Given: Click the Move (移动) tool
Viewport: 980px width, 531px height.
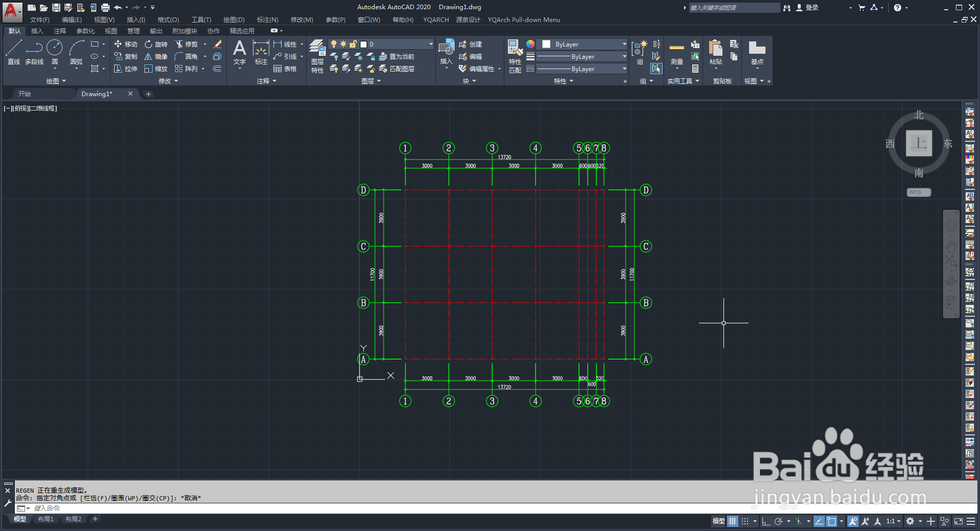Looking at the screenshot, I should point(126,44).
